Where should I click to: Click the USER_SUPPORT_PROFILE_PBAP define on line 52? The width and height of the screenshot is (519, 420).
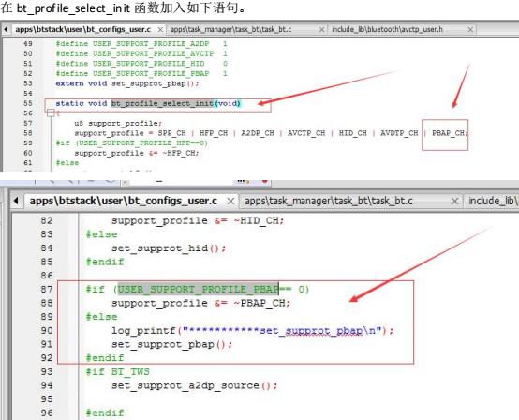coord(141,73)
